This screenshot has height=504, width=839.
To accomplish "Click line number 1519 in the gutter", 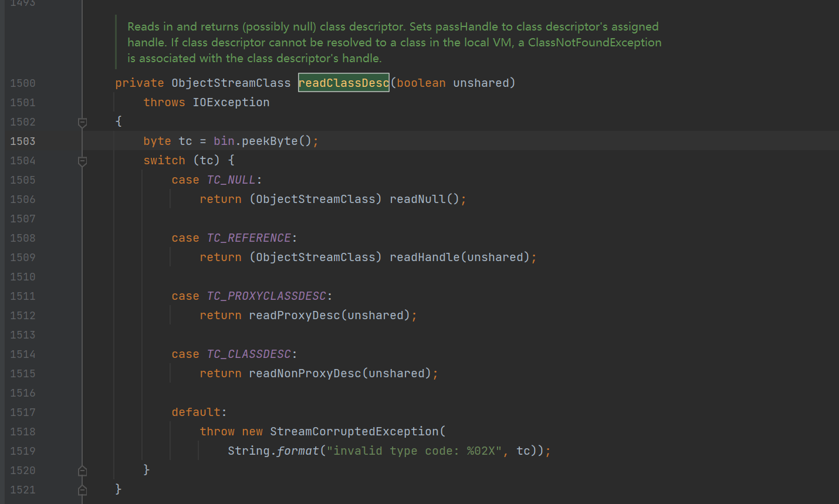I will (x=22, y=451).
